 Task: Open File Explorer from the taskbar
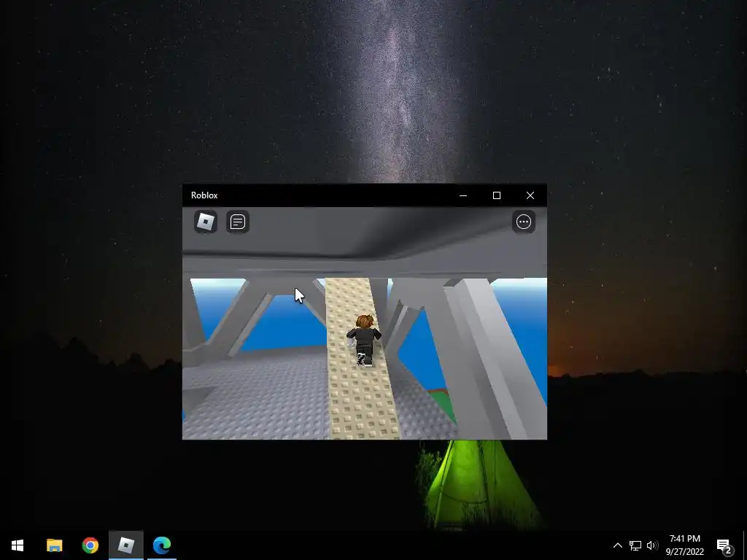tap(54, 545)
